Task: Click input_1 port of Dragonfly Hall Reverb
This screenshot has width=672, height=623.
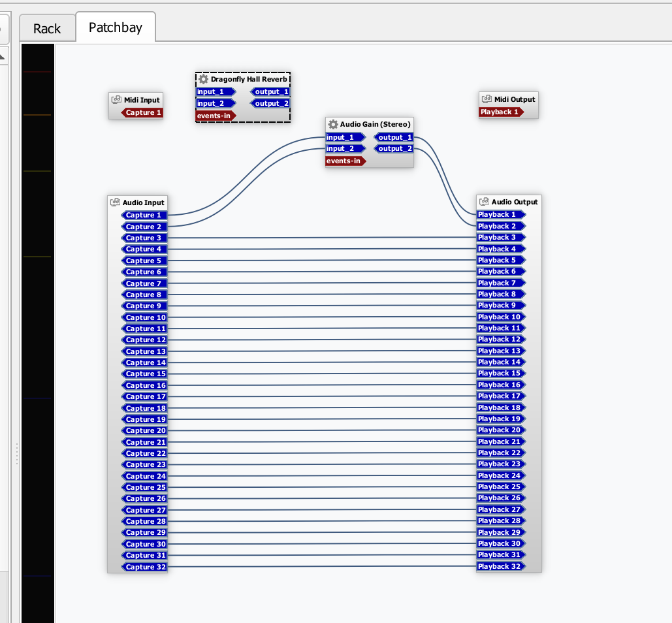Action: click(x=216, y=92)
